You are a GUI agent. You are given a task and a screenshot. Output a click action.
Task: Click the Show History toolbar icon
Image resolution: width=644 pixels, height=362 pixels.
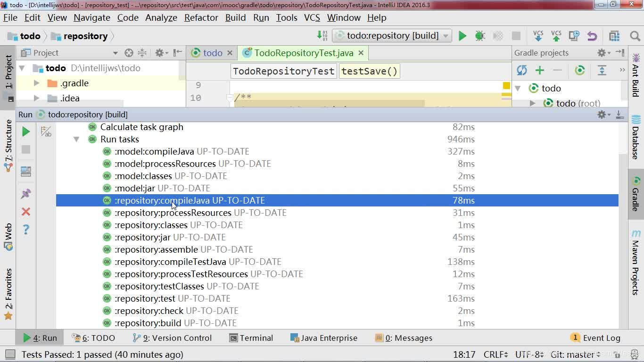[x=574, y=36]
